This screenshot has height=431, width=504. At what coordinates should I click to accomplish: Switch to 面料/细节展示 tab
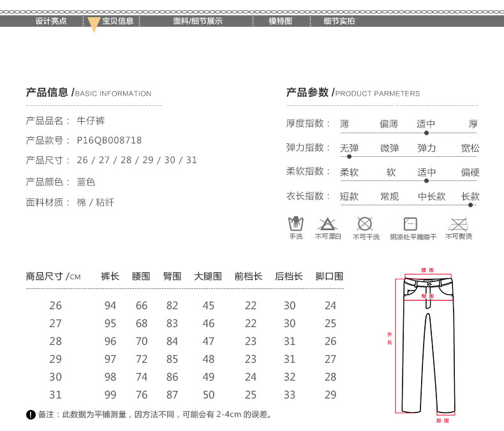[198, 21]
